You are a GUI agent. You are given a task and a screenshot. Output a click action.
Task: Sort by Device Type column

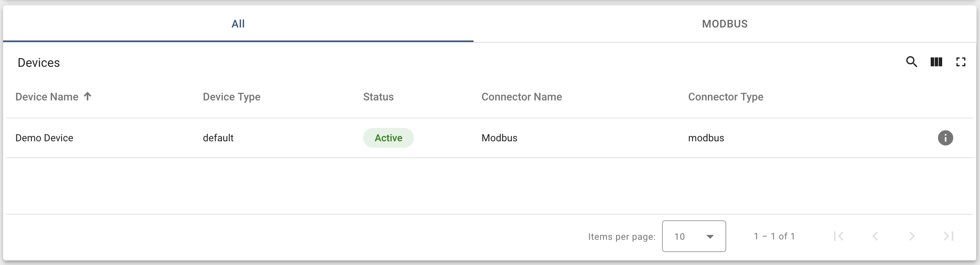point(232,97)
